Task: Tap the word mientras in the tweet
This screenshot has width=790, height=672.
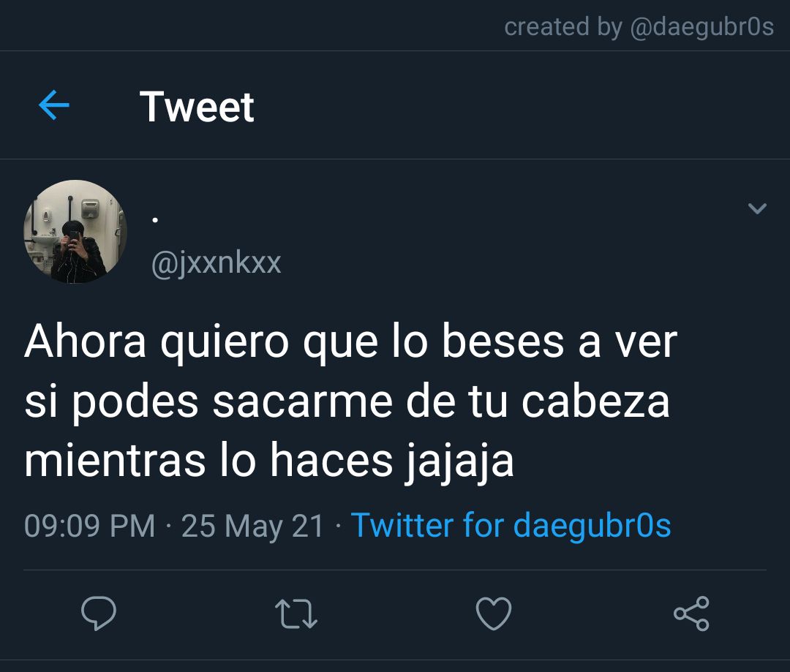Action: click(x=115, y=461)
